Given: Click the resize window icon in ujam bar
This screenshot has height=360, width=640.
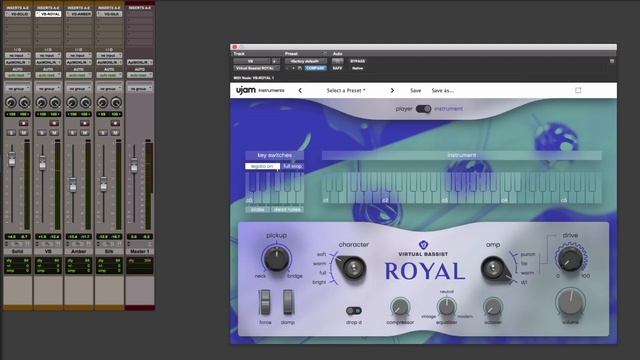Looking at the screenshot, I should point(578,90).
